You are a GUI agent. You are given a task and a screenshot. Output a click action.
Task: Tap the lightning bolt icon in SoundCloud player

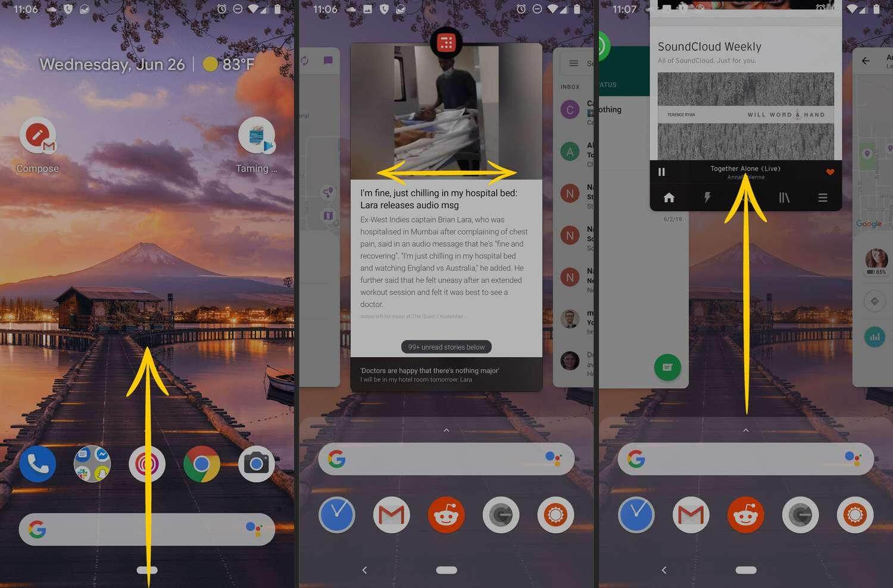click(x=707, y=197)
